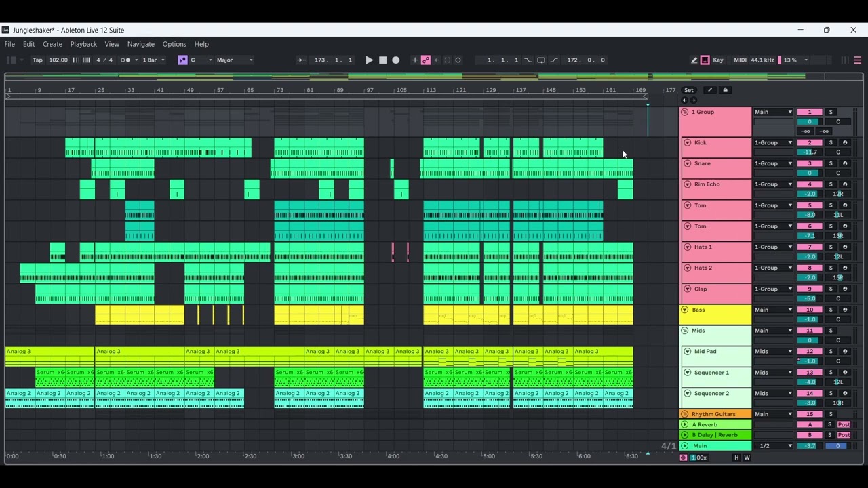The image size is (868, 488).
Task: Open Key Map Mode
Action: tap(718, 60)
